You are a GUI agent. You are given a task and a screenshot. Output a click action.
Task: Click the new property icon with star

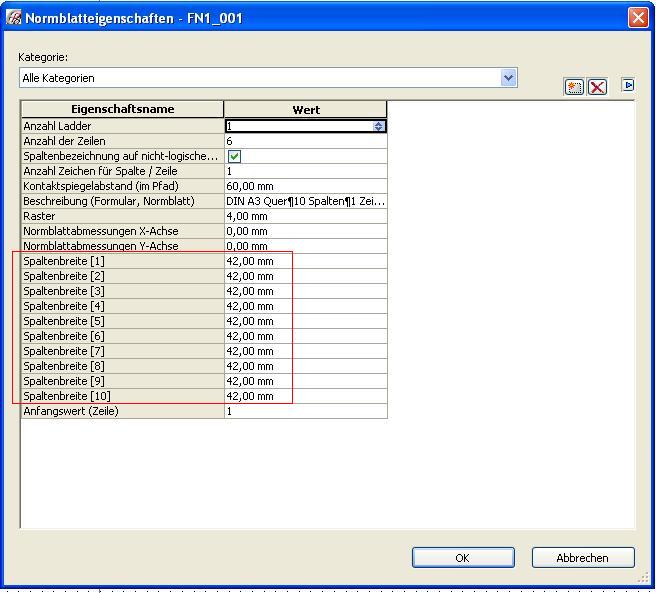[574, 87]
